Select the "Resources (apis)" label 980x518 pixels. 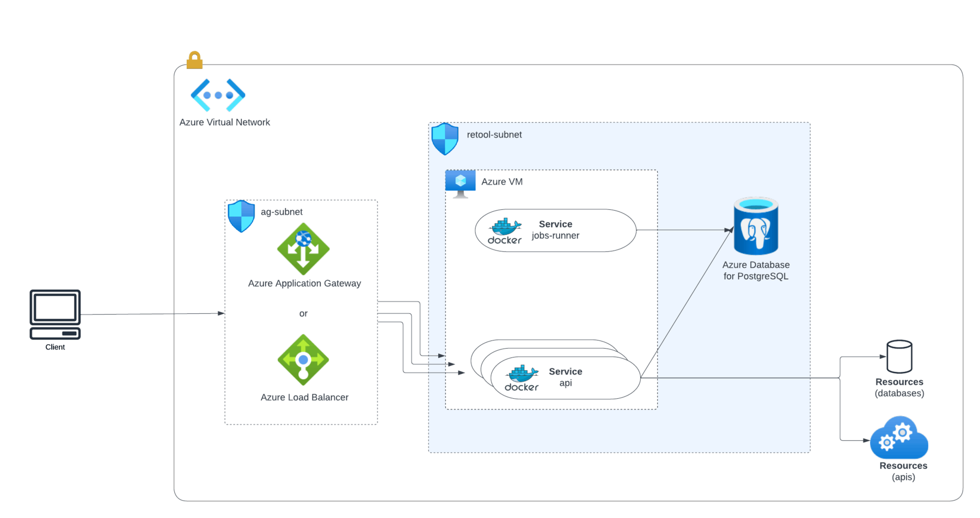pyautogui.click(x=903, y=472)
